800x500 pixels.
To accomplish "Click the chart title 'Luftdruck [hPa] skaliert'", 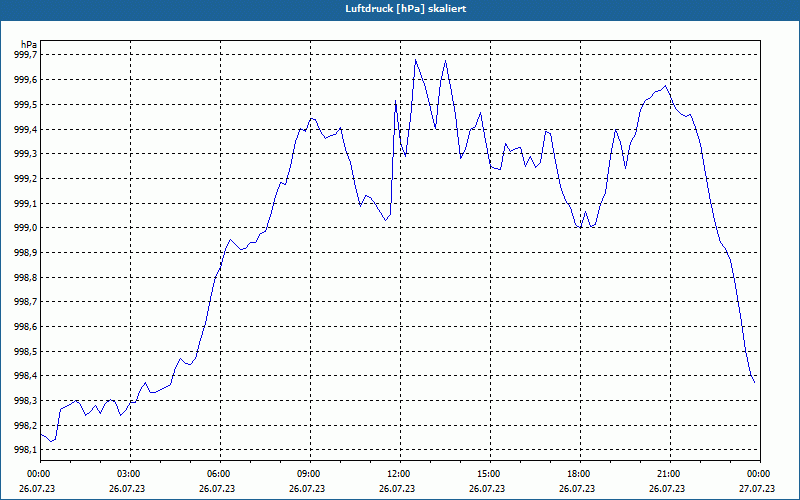I will pos(405,9).
